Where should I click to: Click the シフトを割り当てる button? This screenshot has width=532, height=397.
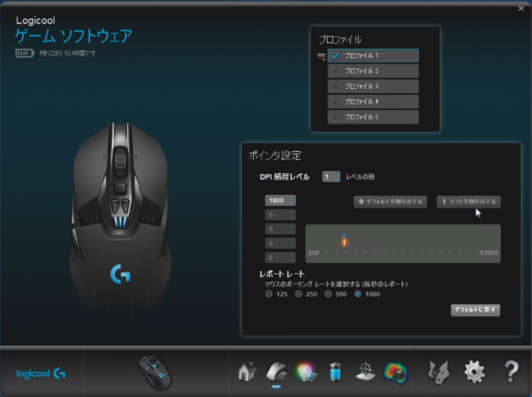click(468, 202)
